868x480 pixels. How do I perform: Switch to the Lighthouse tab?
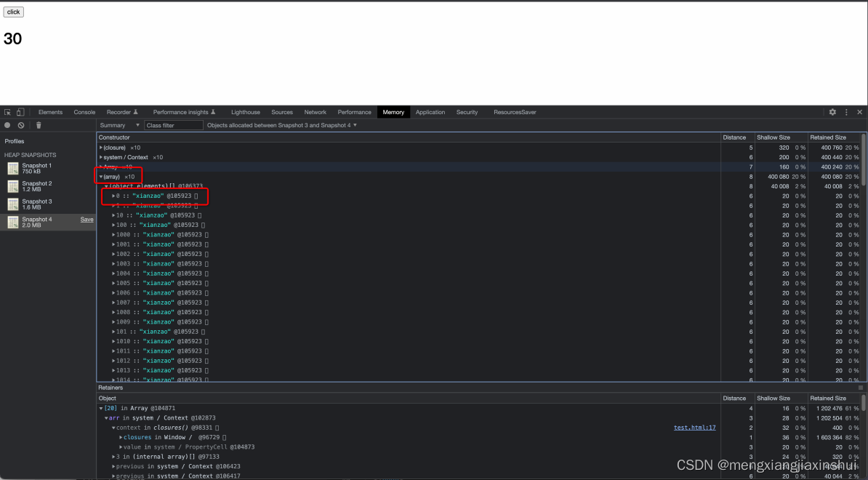click(245, 112)
